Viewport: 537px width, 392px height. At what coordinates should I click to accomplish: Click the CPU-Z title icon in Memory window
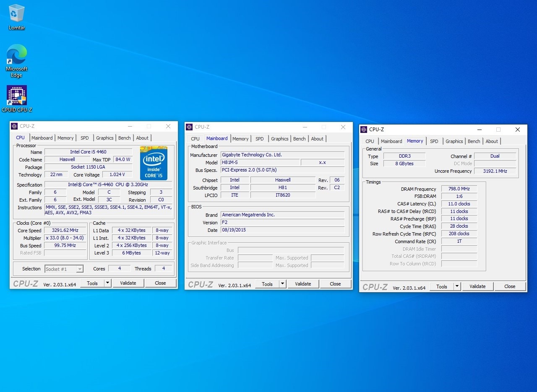tap(364, 130)
